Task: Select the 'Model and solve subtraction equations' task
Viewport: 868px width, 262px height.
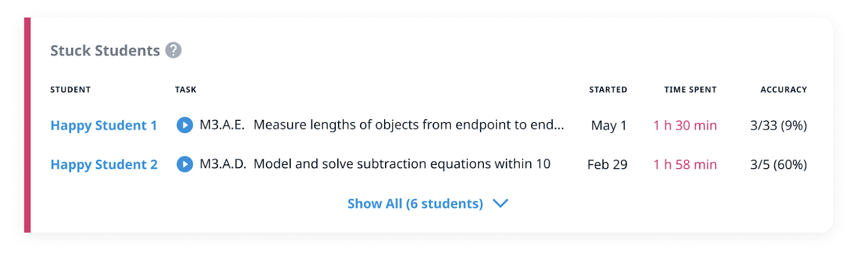Action: coord(401,164)
